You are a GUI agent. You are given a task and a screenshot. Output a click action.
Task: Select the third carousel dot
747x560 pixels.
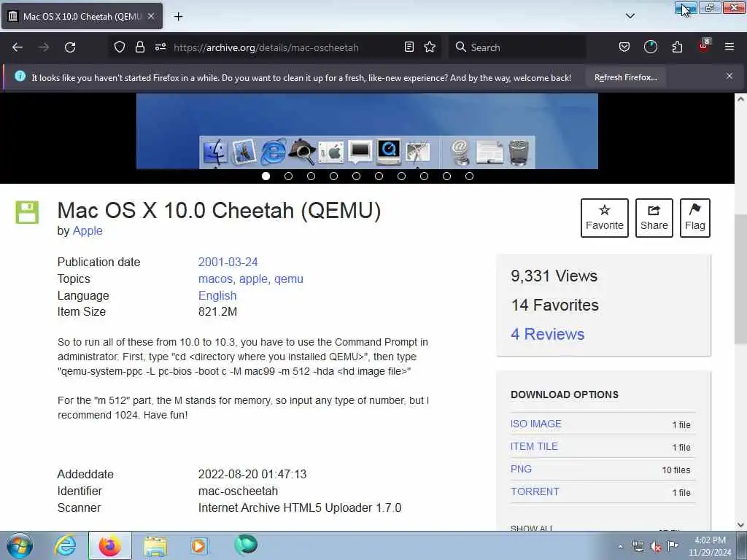pyautogui.click(x=311, y=176)
